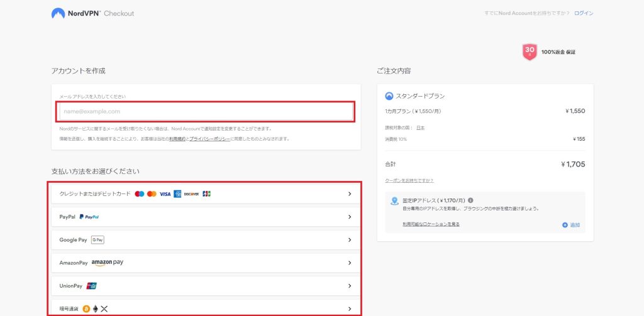The width and height of the screenshot is (644, 316).
Task: Open 利用可能なロケーションを見る link
Action: pyautogui.click(x=431, y=224)
